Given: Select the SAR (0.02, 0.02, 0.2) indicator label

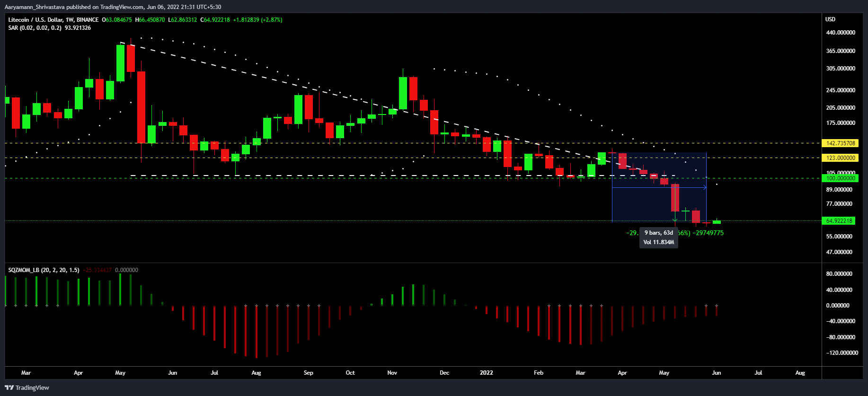Looking at the screenshot, I should (35, 28).
